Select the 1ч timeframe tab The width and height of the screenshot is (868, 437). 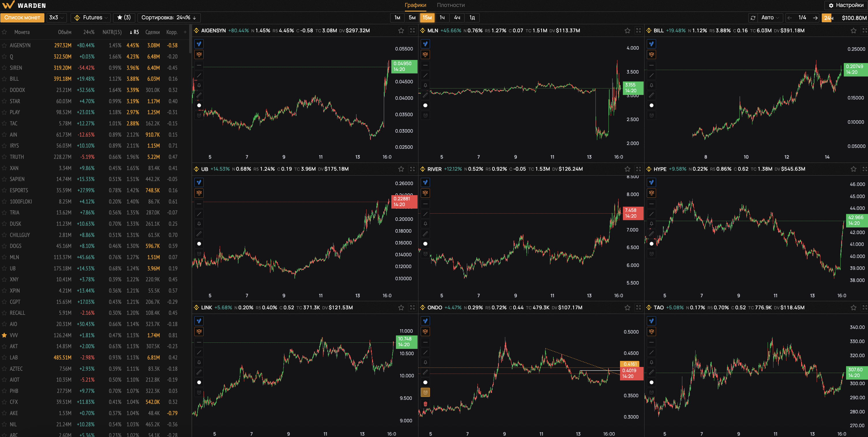(x=442, y=18)
